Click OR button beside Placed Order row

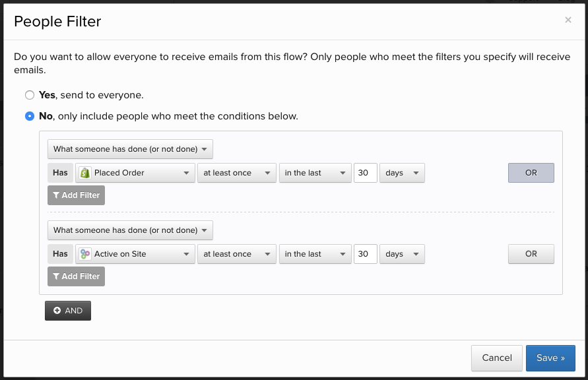click(x=531, y=173)
